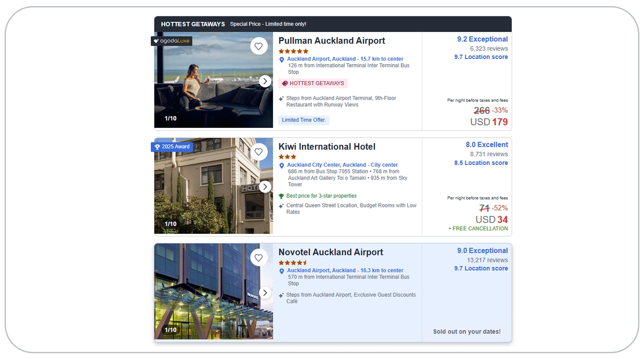
Task: Click the pink HOTTEST GETAWAYS tag
Action: [x=313, y=83]
